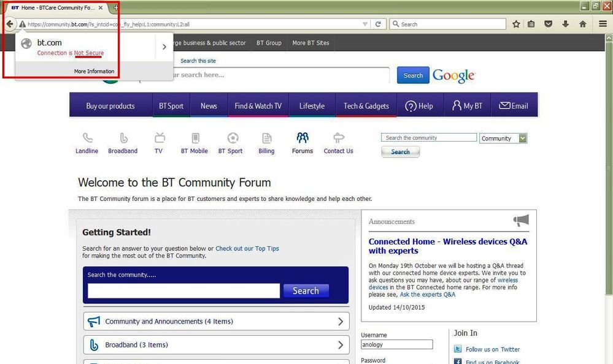
Task: Open a new tab with plus button
Action: click(115, 7)
